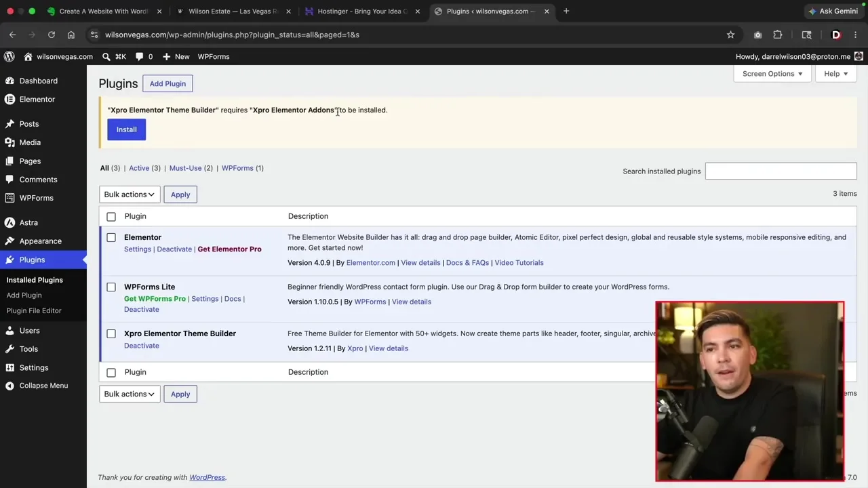The image size is (868, 488).
Task: Click the top Apply button
Action: tap(180, 195)
